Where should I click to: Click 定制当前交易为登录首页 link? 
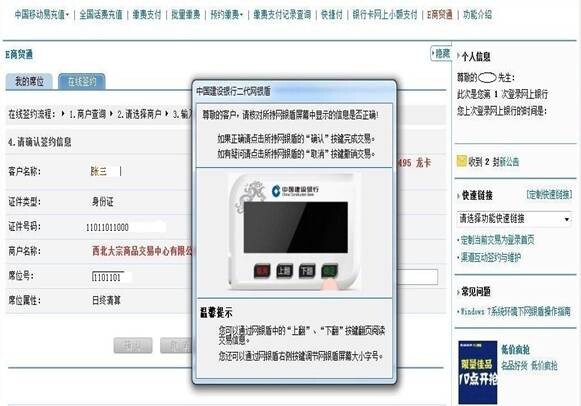point(497,240)
